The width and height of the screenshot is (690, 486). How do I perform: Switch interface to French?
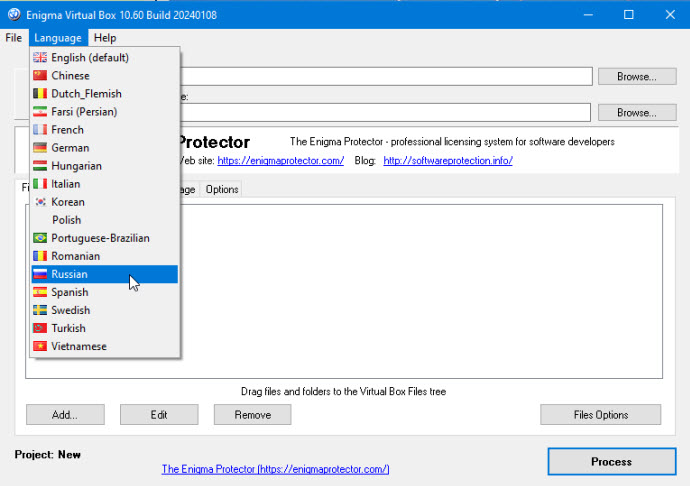pyautogui.click(x=105, y=130)
